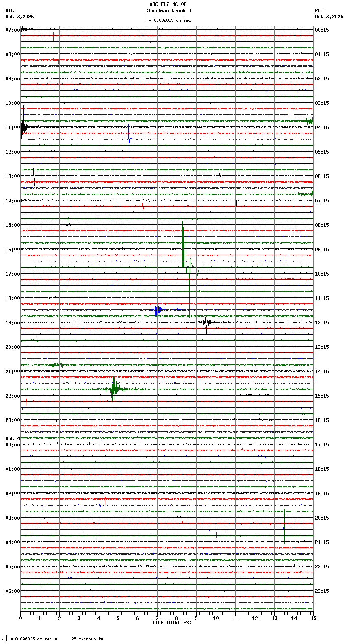The width and height of the screenshot is (346, 644).
Task: Click the Oct 3,2026 date under PDT
Action: click(329, 17)
